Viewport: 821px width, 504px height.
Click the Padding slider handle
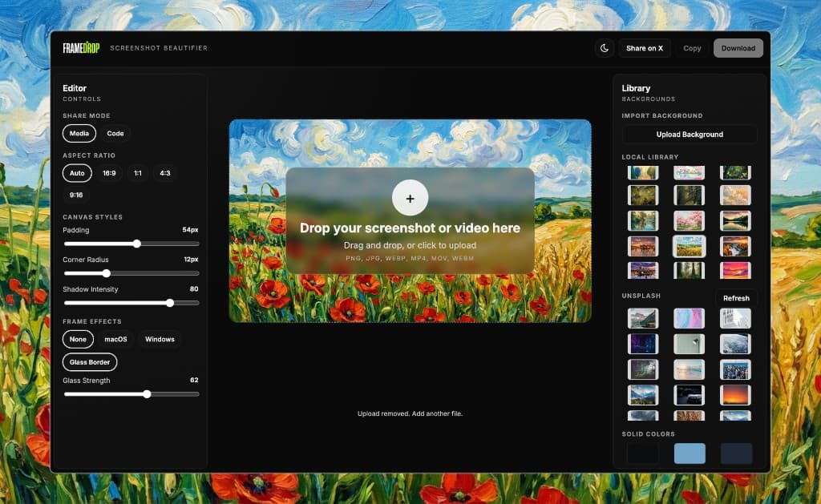[x=136, y=244]
